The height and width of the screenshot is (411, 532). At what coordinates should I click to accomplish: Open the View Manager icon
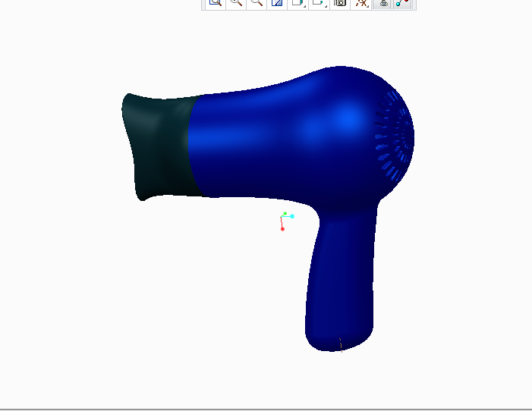340,3
